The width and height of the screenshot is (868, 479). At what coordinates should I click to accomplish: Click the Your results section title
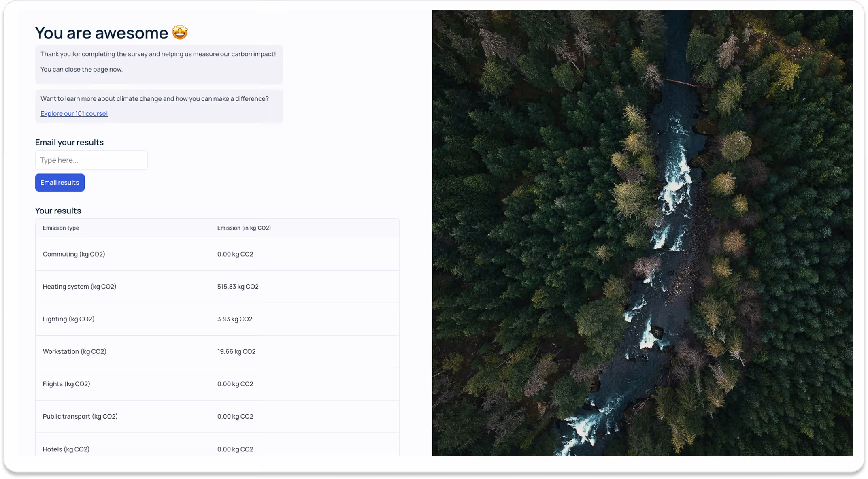point(58,211)
